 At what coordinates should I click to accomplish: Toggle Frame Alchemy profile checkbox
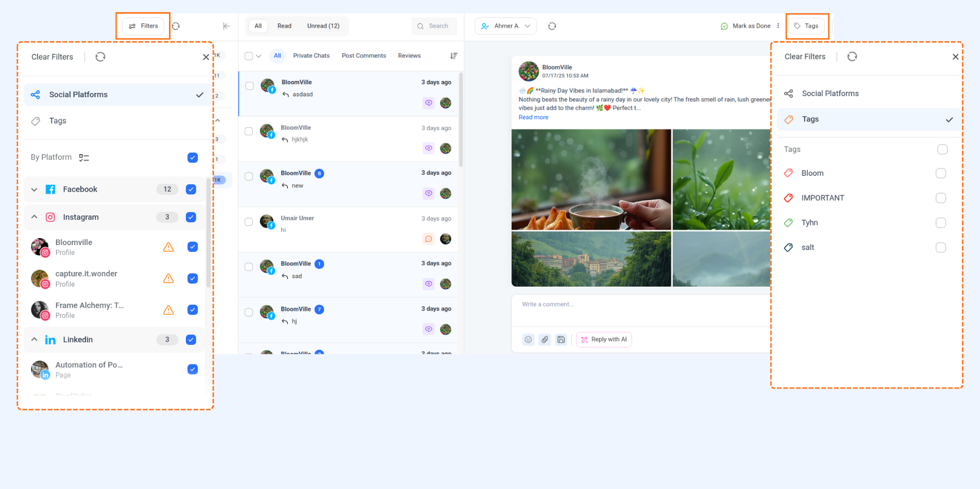[x=193, y=309]
